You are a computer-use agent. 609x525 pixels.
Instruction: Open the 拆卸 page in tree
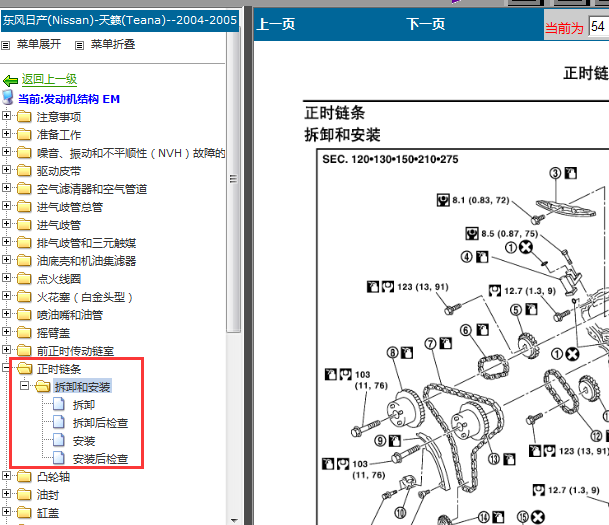(x=84, y=405)
